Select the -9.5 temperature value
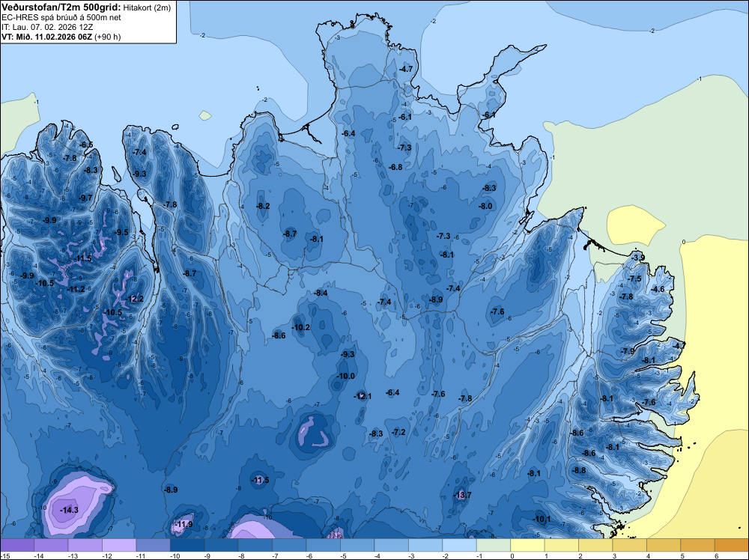749x560 pixels. tap(122, 233)
